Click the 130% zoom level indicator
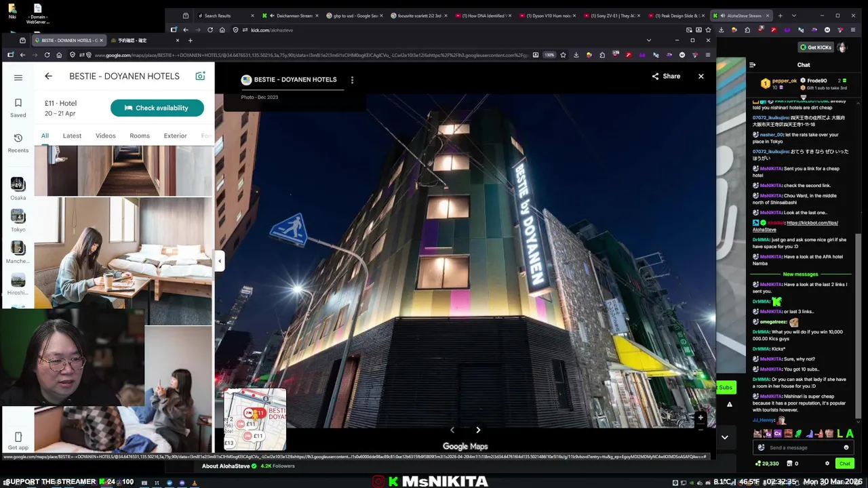Image resolution: width=868 pixels, height=488 pixels. point(549,55)
